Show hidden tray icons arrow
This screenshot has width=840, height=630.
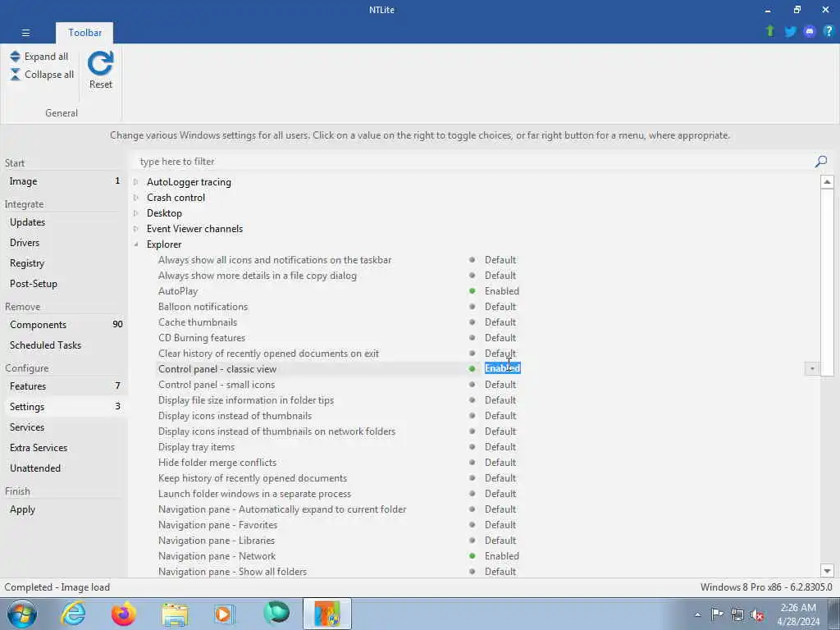(697, 614)
